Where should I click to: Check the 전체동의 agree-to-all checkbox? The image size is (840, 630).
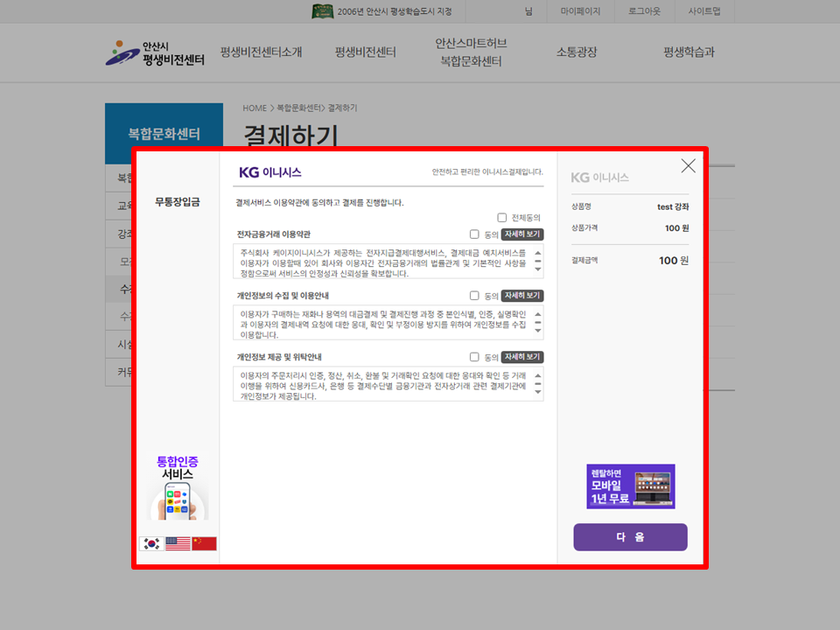coord(503,217)
